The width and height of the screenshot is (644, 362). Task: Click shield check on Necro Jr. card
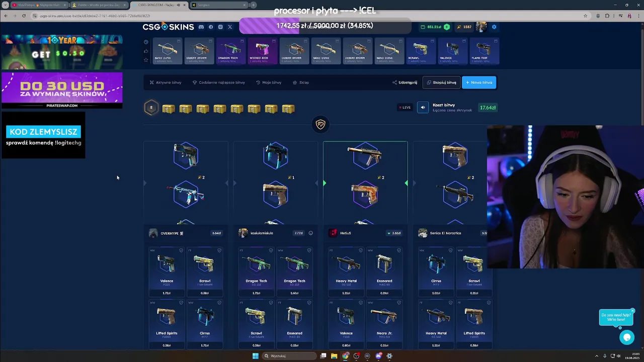tap(399, 303)
